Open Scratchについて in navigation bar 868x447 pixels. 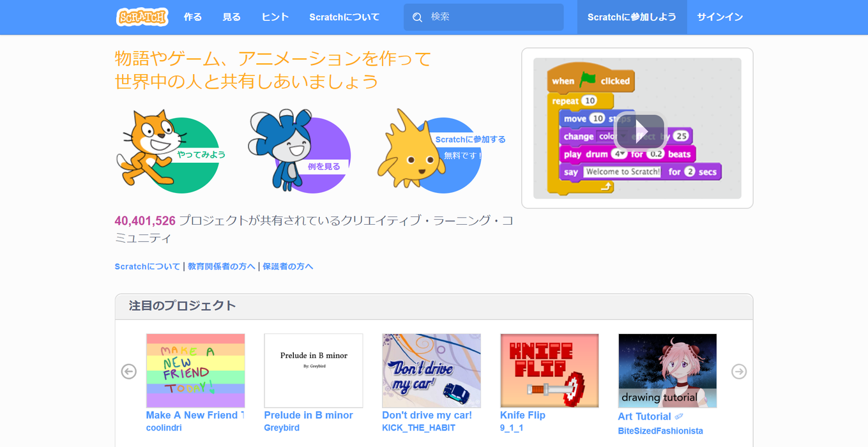point(344,17)
